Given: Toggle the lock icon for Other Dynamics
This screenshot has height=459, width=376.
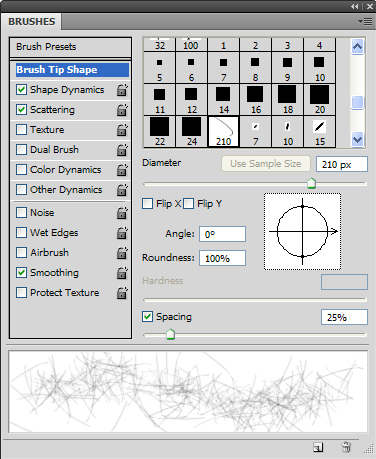Looking at the screenshot, I should point(122,190).
